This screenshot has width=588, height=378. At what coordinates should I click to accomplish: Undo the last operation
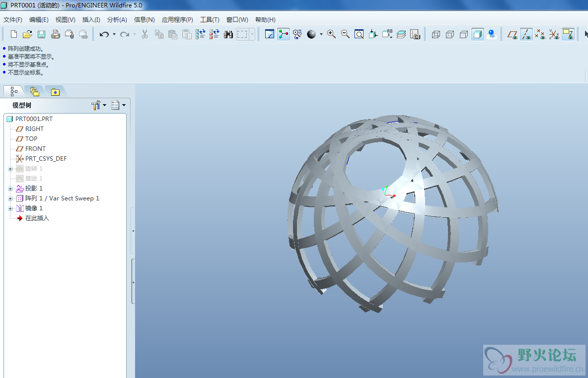pyautogui.click(x=104, y=34)
